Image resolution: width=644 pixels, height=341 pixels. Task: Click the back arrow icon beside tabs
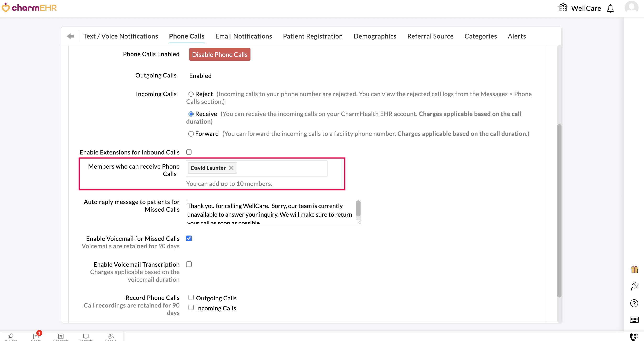pos(71,36)
